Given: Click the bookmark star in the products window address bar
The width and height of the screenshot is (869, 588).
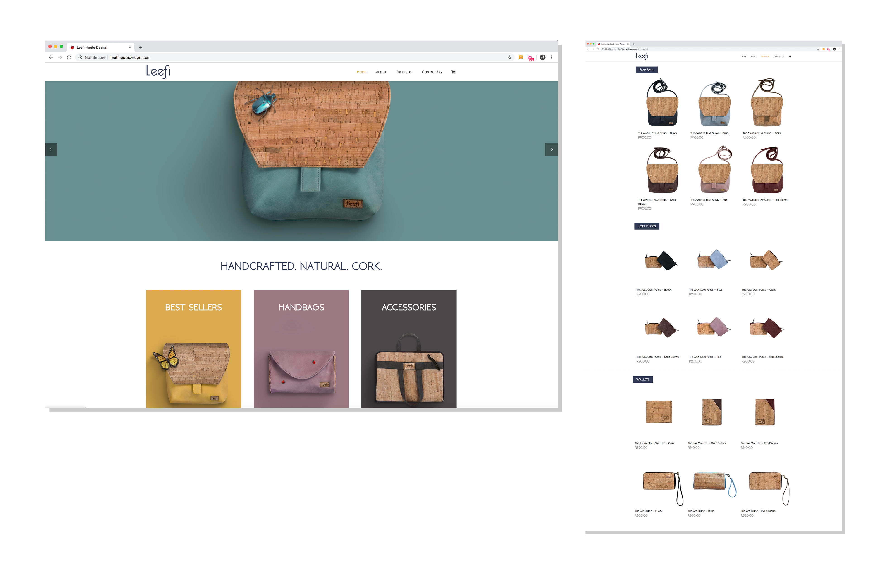Looking at the screenshot, I should [818, 49].
